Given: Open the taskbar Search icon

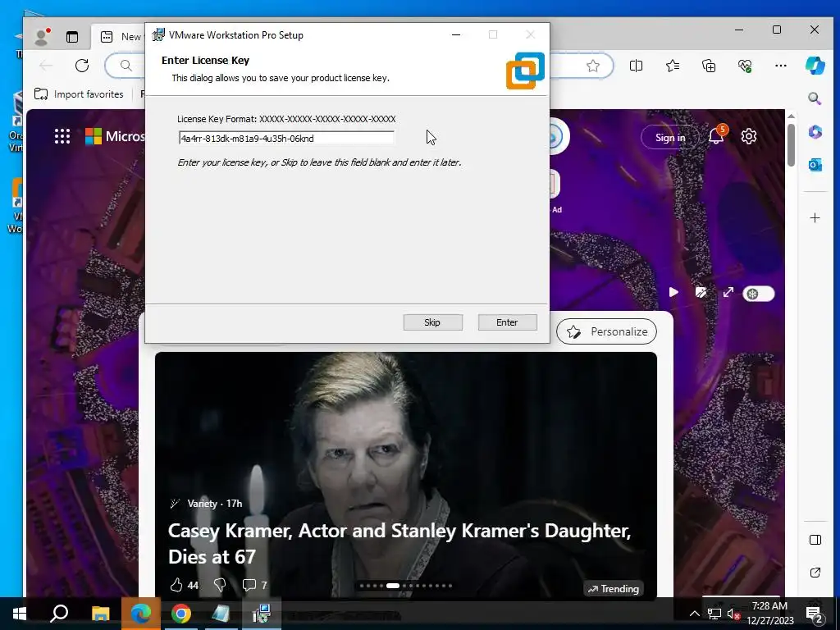Looking at the screenshot, I should click(59, 614).
